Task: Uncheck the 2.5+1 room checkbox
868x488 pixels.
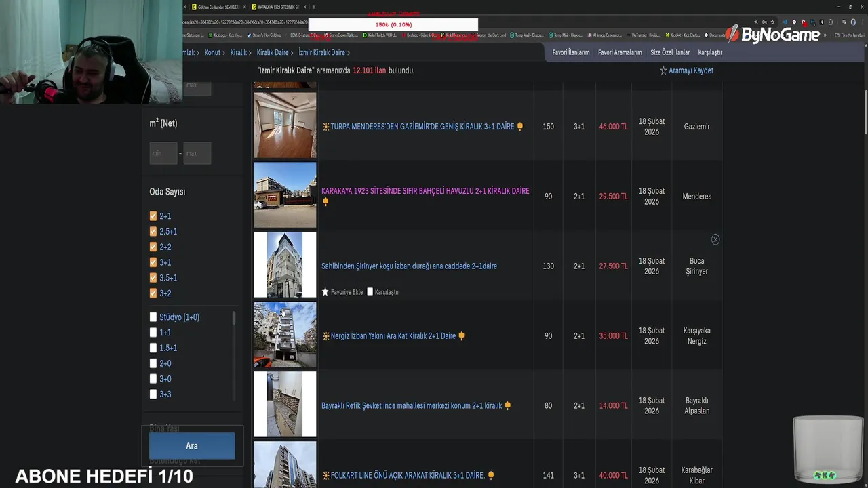Action: coord(153,232)
